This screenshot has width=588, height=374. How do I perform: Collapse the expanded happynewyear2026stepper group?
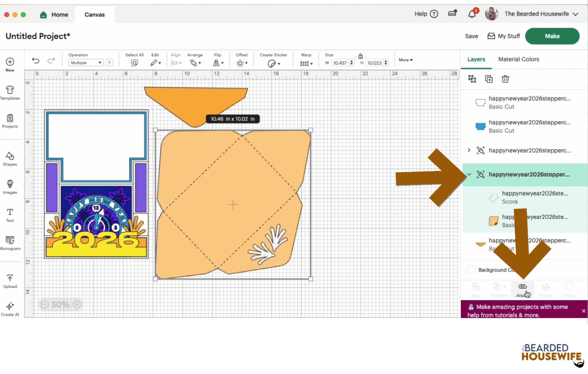[469, 175]
